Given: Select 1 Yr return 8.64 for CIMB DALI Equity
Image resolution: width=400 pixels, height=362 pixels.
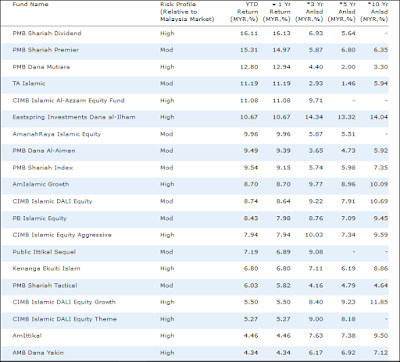Looking at the screenshot, I should click(x=283, y=201).
